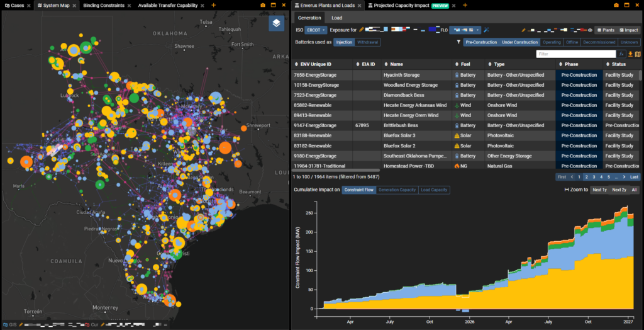This screenshot has height=330, width=644.
Task: Click the magic wand icon beside exposure selector
Action: [486, 30]
